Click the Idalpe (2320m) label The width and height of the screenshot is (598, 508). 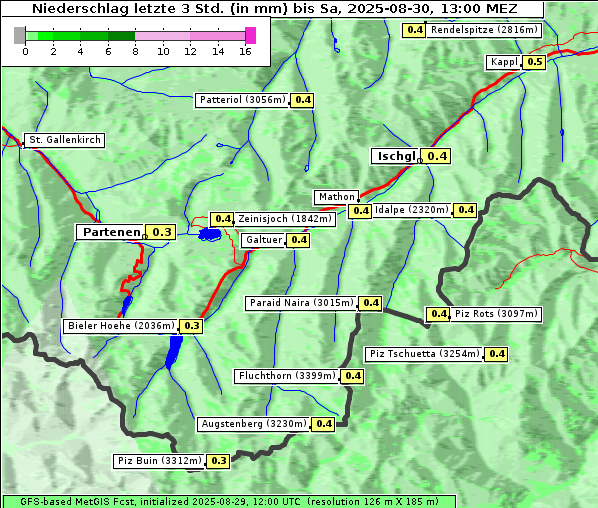coord(412,210)
